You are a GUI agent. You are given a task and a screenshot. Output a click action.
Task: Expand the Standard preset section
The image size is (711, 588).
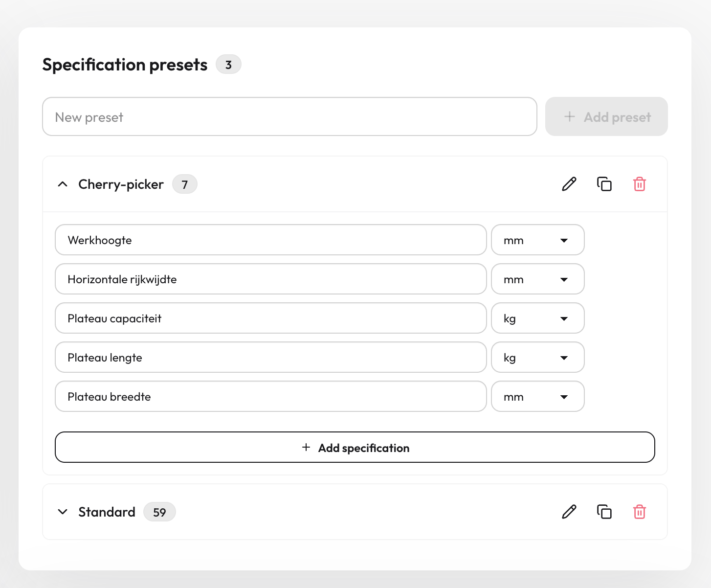point(63,512)
